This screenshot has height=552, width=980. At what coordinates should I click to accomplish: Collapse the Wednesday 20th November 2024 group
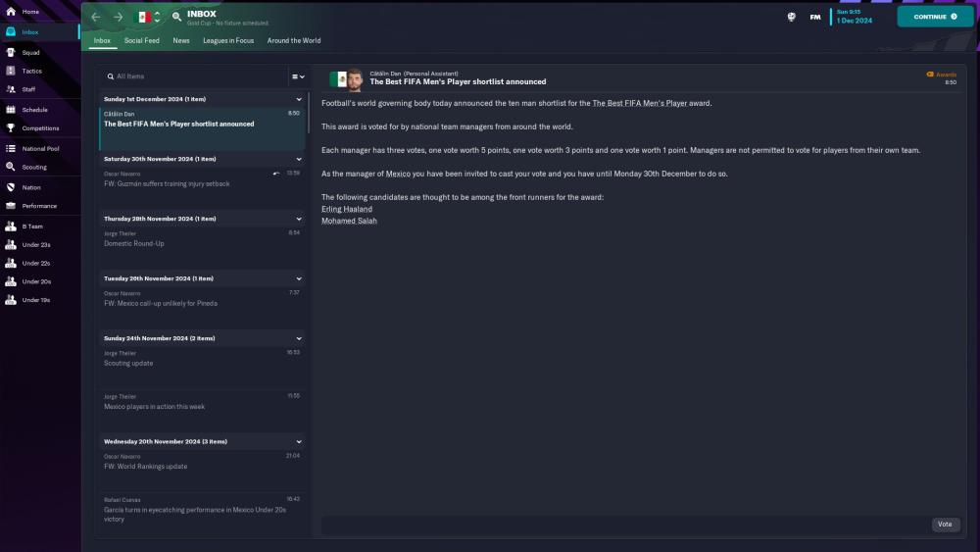299,441
